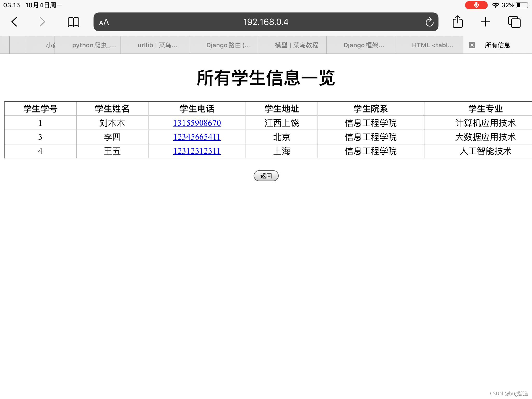This screenshot has width=532, height=399.
Task: Open the bookmarks book icon
Action: [x=73, y=22]
